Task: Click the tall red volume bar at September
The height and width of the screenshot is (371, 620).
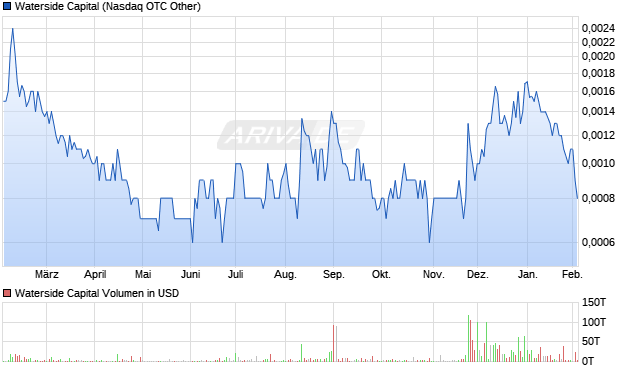Action: 333,343
